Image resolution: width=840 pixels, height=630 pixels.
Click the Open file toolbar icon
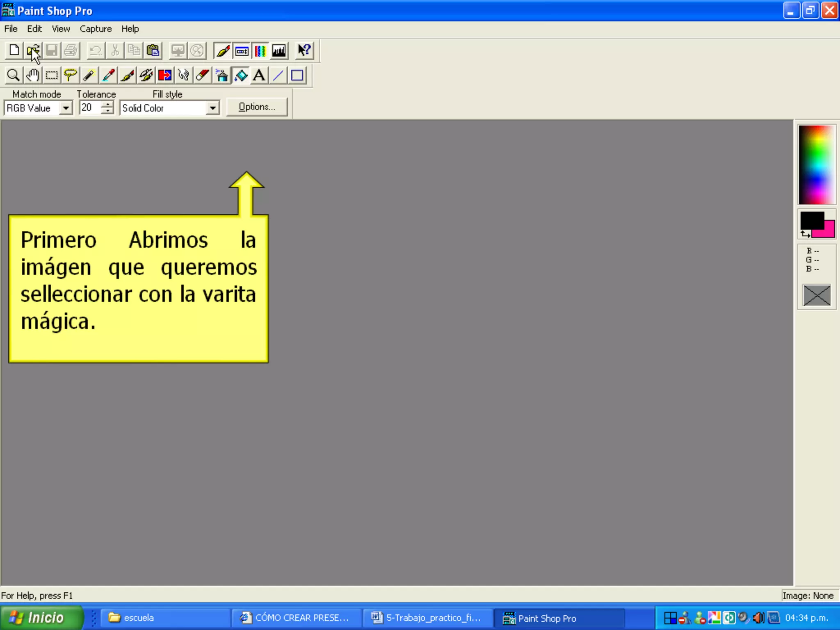coord(33,50)
